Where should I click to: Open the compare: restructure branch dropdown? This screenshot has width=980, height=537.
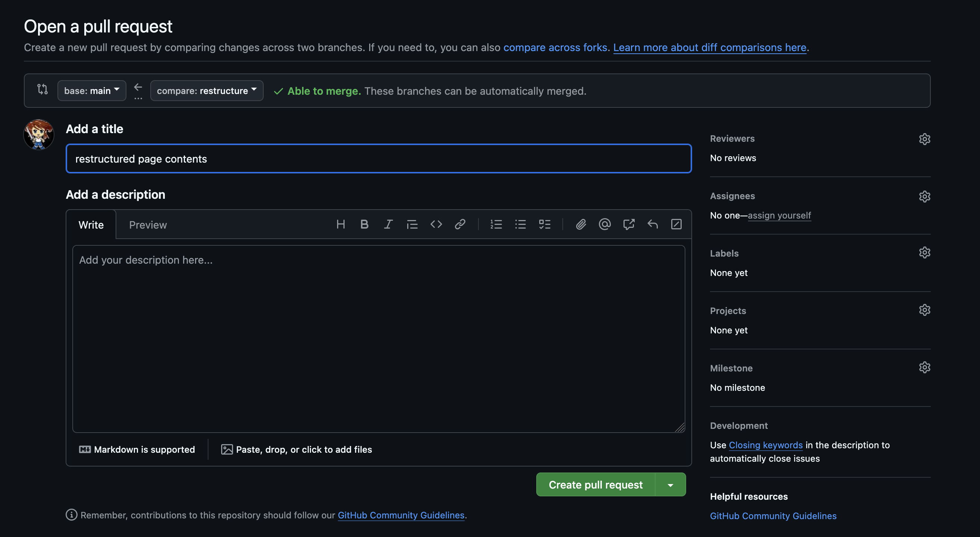tap(207, 91)
